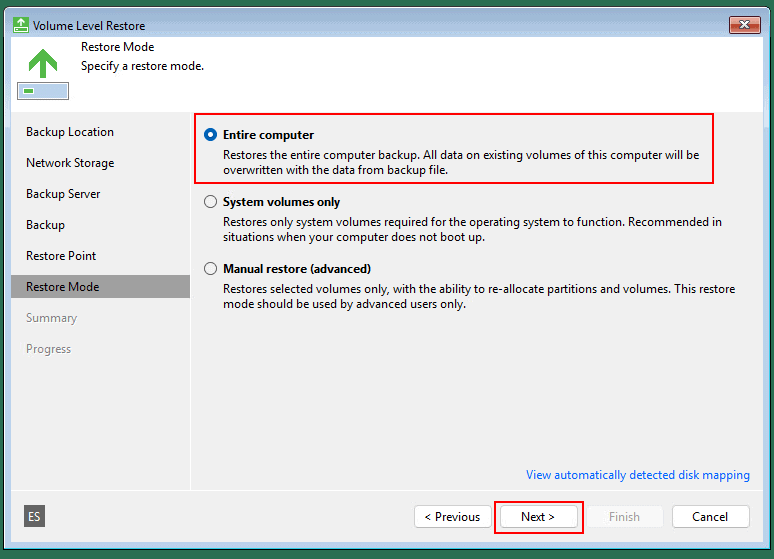Open View automatically detected disk mapping link
This screenshot has width=774, height=559.
point(637,475)
